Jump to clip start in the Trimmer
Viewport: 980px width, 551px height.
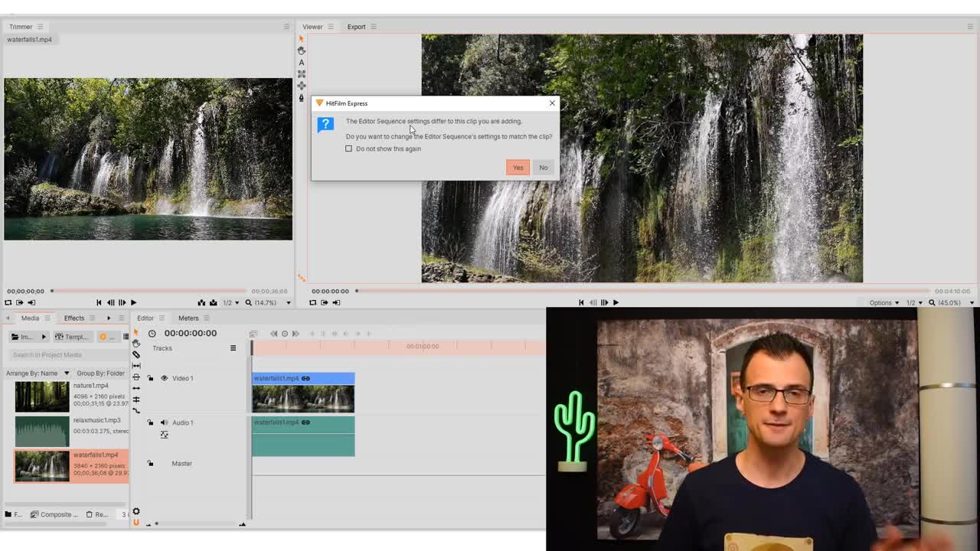coord(99,303)
